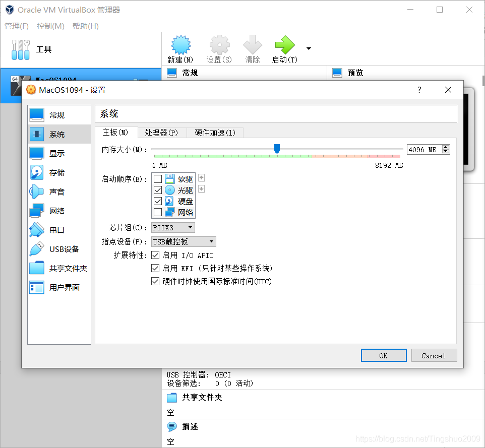Open the 常规 settings category
Image resolution: width=485 pixels, height=448 pixels.
coord(59,115)
